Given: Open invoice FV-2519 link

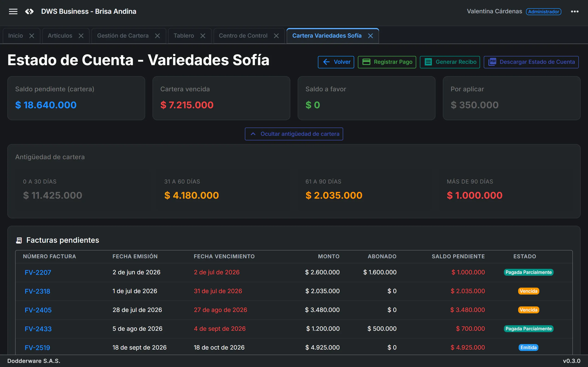Looking at the screenshot, I should pos(37,348).
